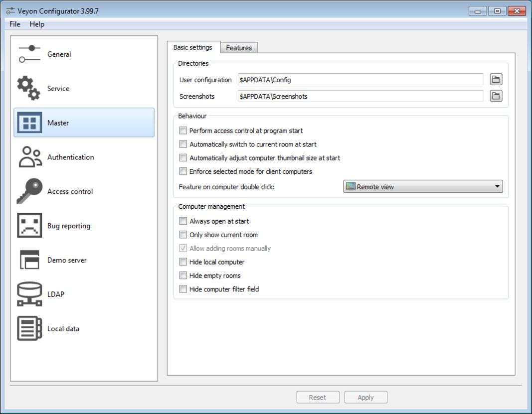
Task: Expand the Remote view feature dropdown
Action: (423, 187)
